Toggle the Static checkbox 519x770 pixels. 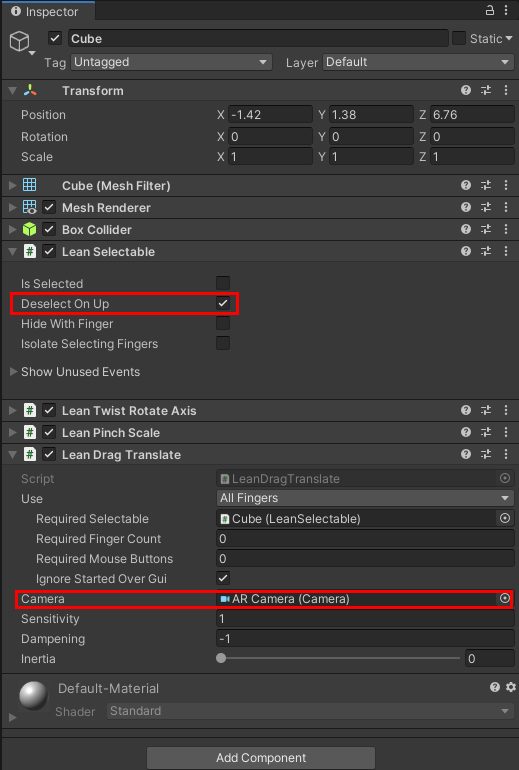pos(459,38)
